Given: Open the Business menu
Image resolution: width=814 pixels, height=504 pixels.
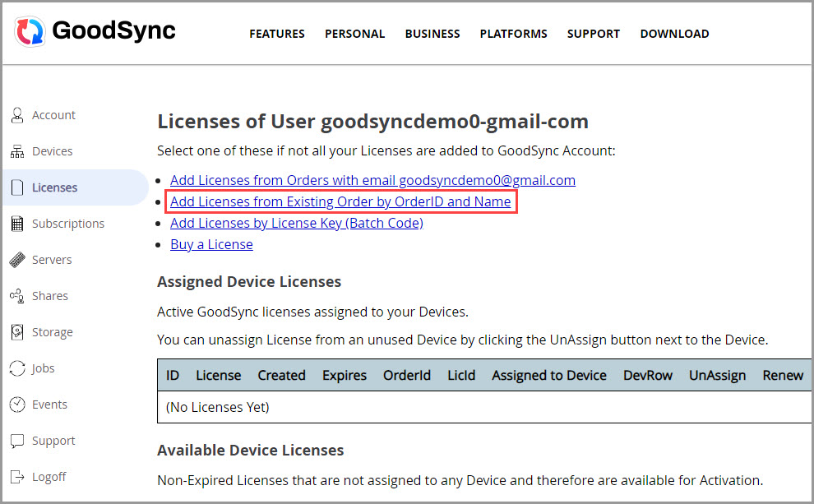Looking at the screenshot, I should pos(432,34).
